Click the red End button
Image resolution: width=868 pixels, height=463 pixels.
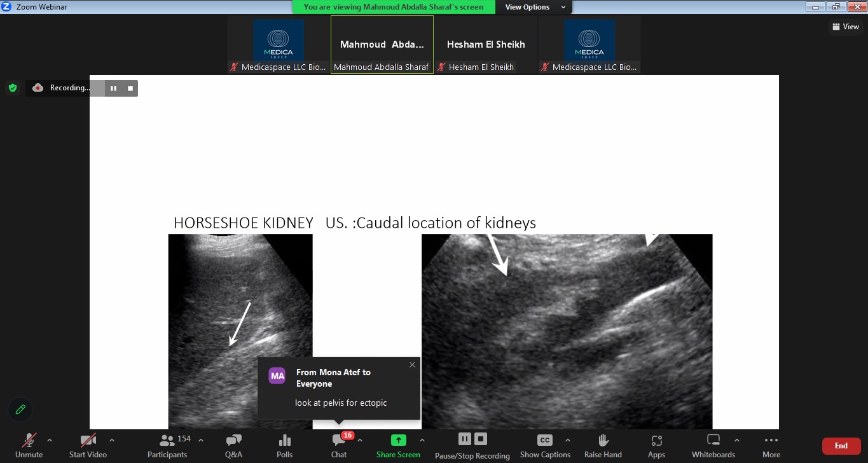pos(841,446)
